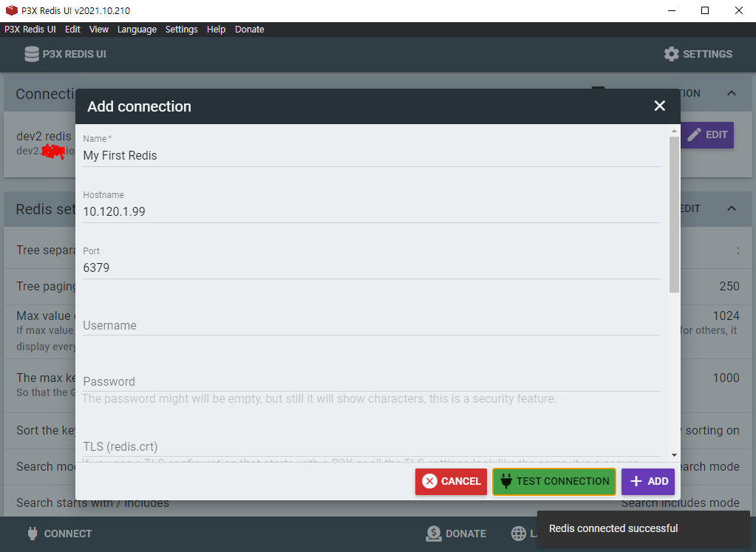
Task: Click the Max value 1024 setting
Action: click(726, 316)
